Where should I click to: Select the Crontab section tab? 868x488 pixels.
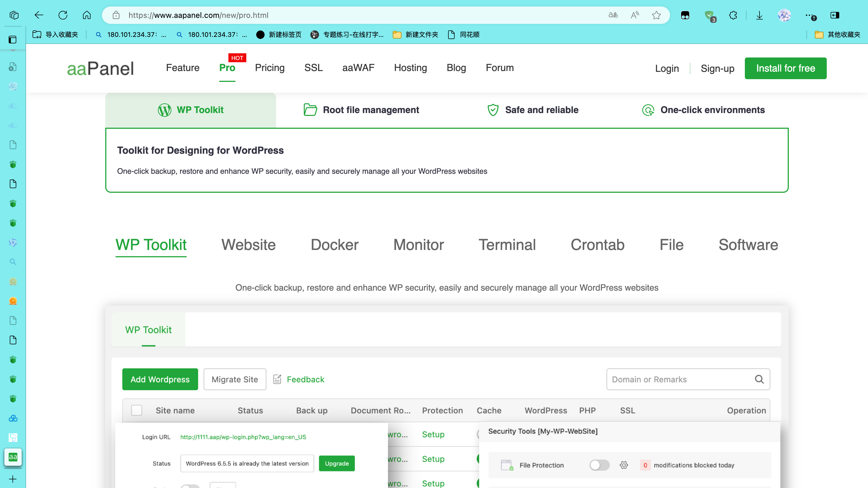pyautogui.click(x=597, y=245)
